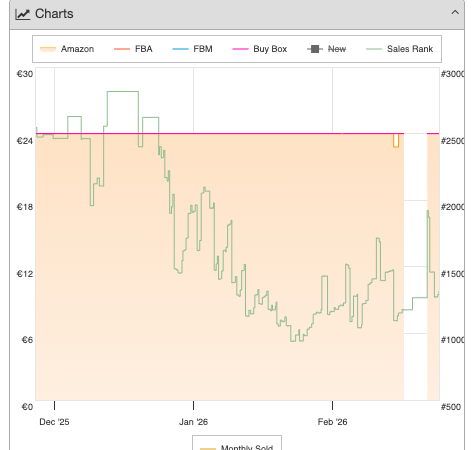Screen dimensions: 474x450
Task: Click the Dec '25 axis label
Action: click(54, 422)
